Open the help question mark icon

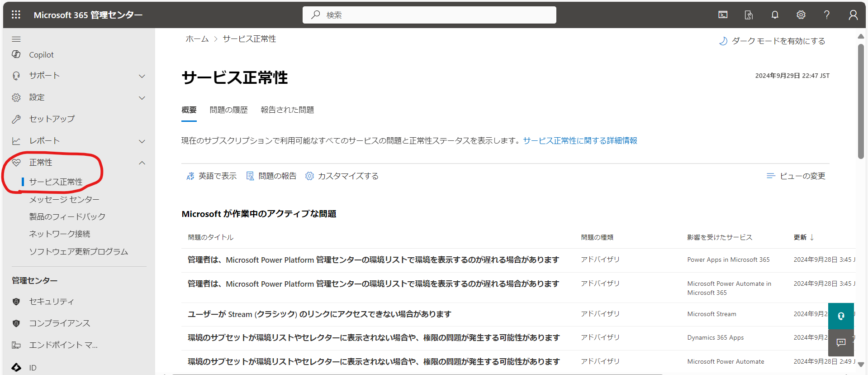(x=827, y=15)
